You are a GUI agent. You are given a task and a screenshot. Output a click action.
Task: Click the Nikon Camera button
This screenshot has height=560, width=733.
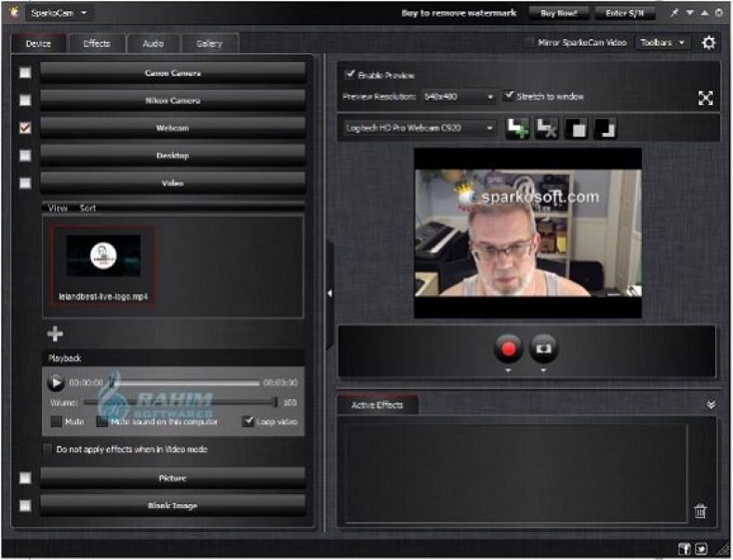[x=173, y=100]
